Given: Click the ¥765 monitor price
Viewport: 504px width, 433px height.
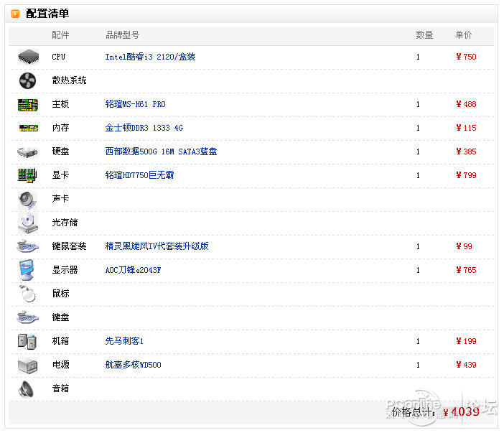Looking at the screenshot, I should tap(466, 270).
